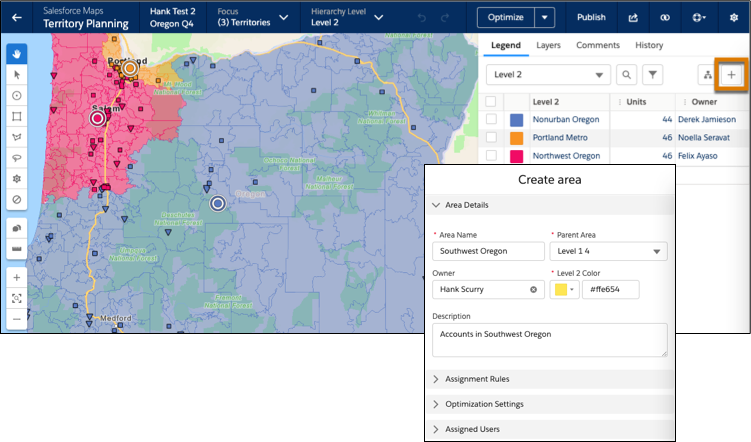Open the Parent Area dropdown
This screenshot has width=751, height=442.
pos(608,251)
